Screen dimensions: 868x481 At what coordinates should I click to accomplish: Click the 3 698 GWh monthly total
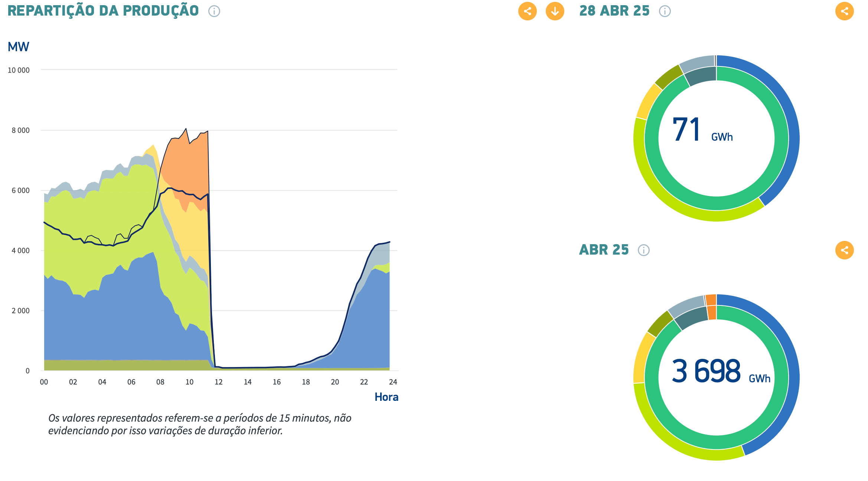721,371
